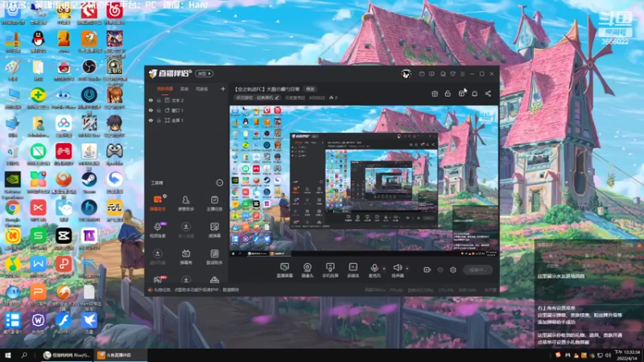Toggle the lock on 文本 2 source
Viewport: 644px width, 362px height.
point(159,100)
